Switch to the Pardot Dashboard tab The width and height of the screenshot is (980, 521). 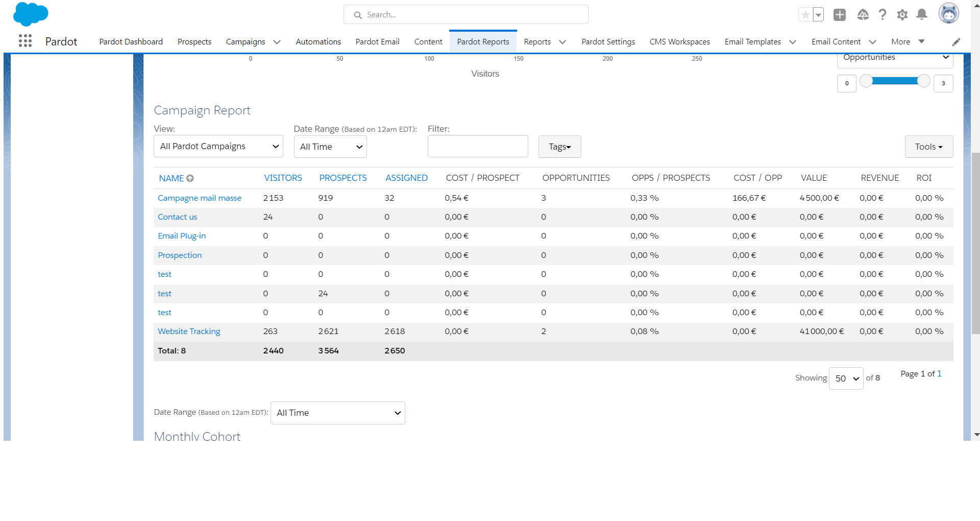point(131,42)
